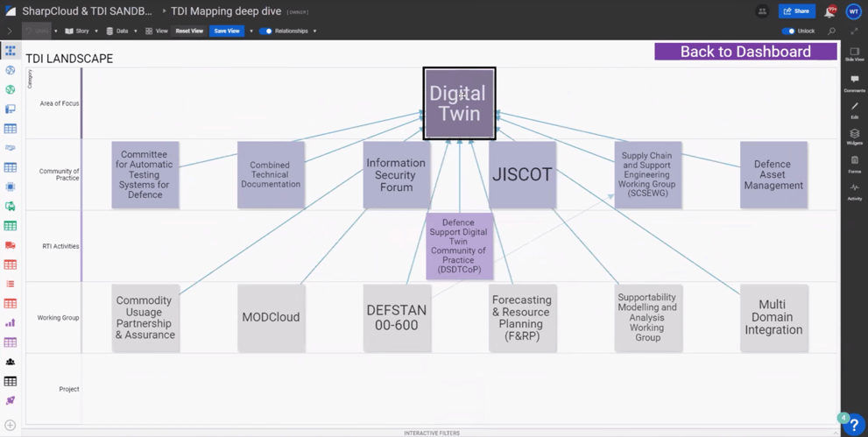
Task: Open the dropdown arrow beside Save View
Action: 251,32
